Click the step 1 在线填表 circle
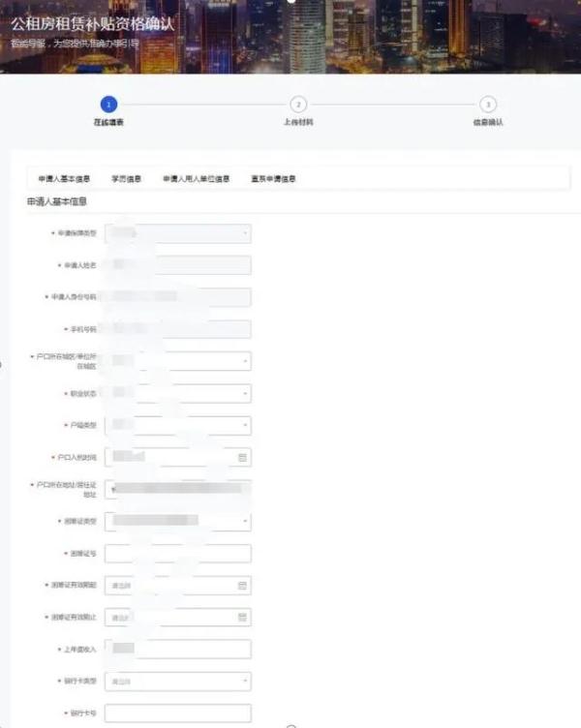 pos(108,105)
